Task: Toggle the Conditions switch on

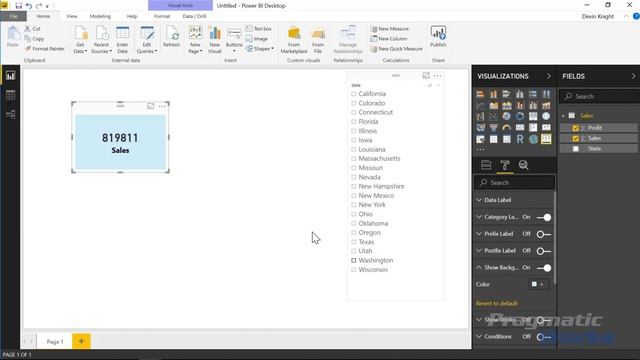Action: pos(544,337)
